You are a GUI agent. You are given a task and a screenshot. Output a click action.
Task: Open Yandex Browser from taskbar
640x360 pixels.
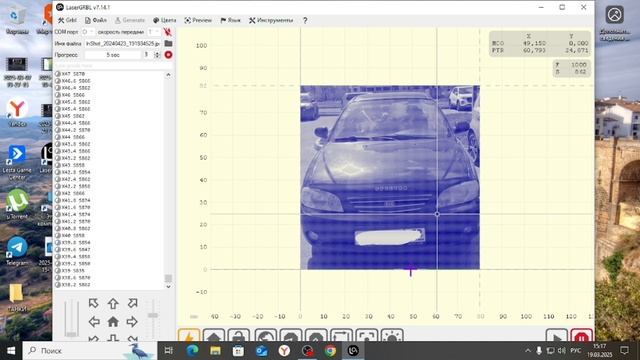[284, 351]
